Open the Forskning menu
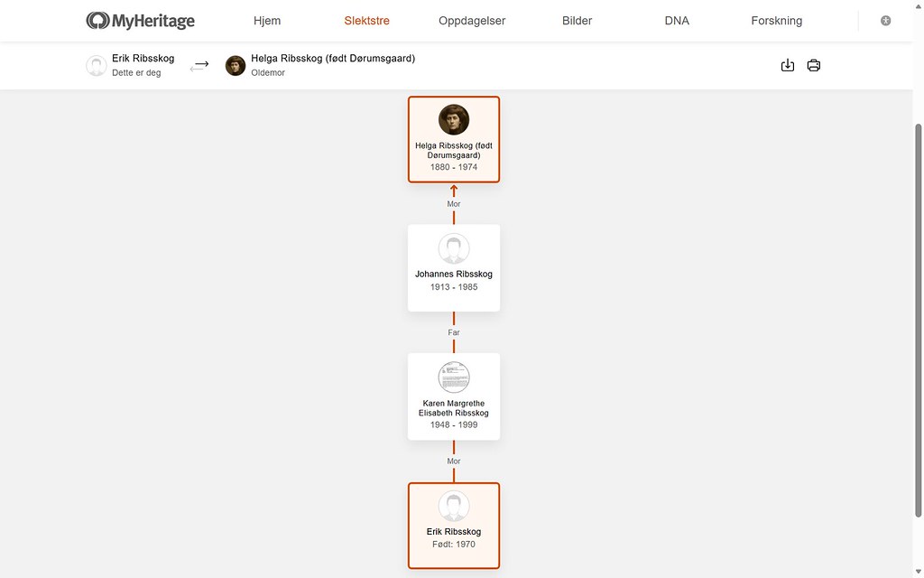Image resolution: width=924 pixels, height=578 pixels. 777,21
